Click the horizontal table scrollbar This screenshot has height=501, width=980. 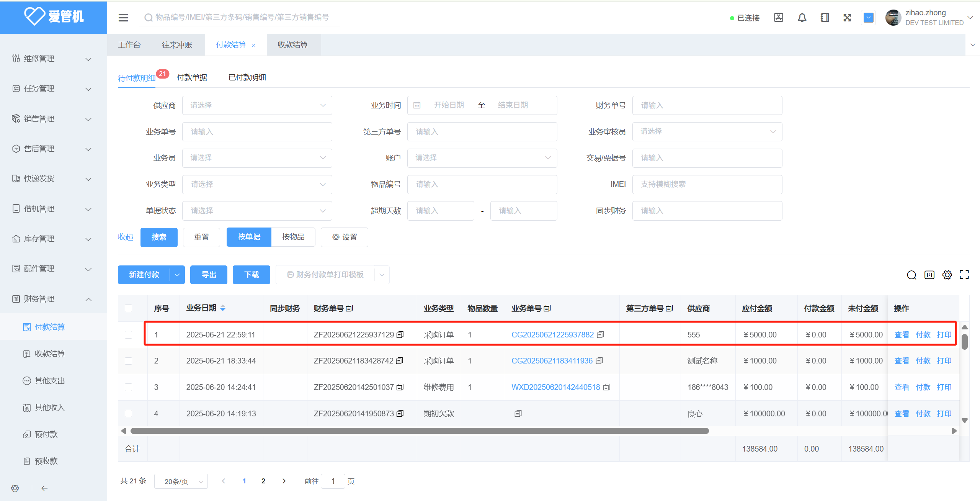[x=420, y=431]
